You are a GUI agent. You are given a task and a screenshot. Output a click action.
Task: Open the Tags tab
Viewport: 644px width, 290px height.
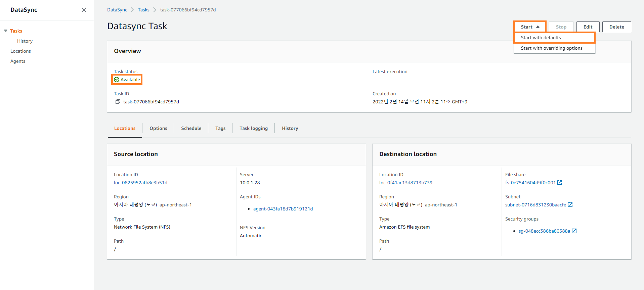220,128
